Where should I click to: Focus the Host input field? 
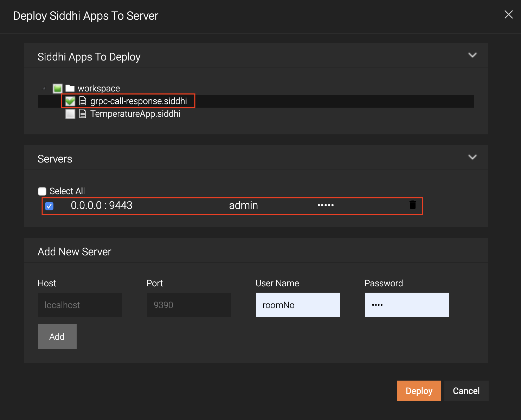point(80,305)
